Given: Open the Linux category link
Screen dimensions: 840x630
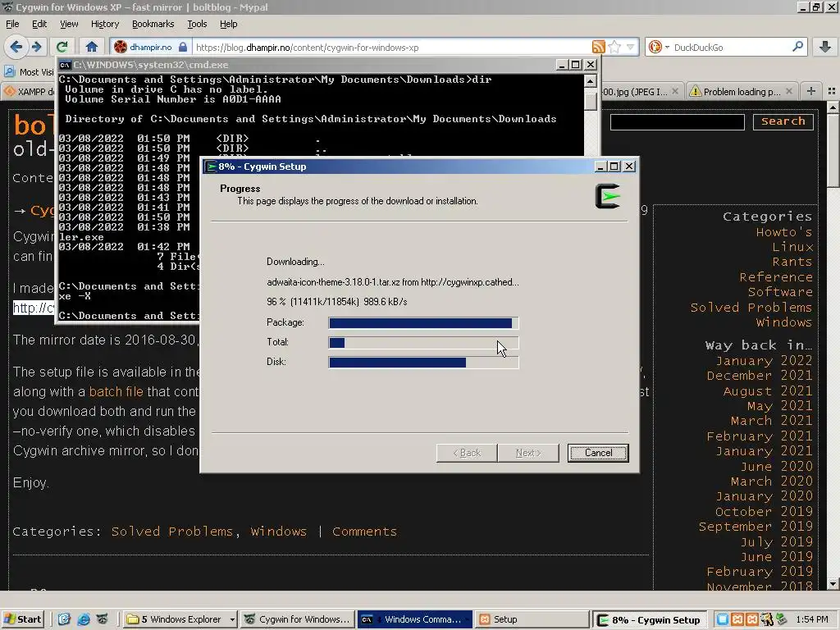Looking at the screenshot, I should click(792, 247).
